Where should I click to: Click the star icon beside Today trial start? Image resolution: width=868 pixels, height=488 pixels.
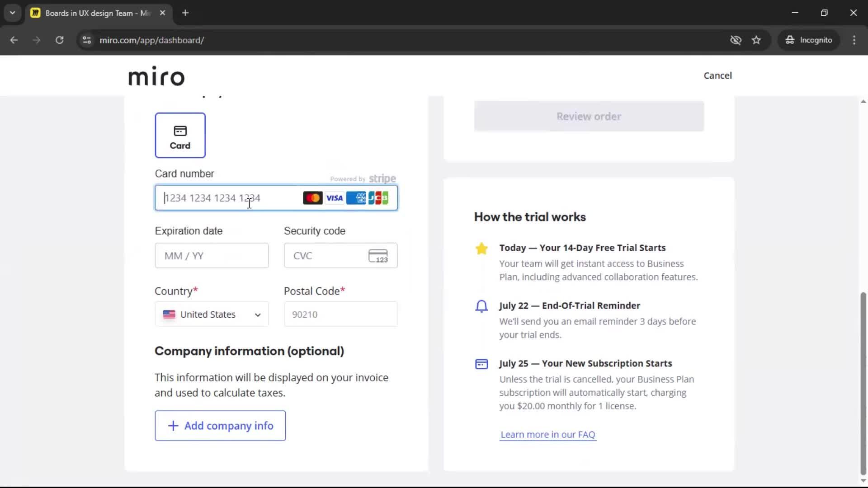pos(481,249)
